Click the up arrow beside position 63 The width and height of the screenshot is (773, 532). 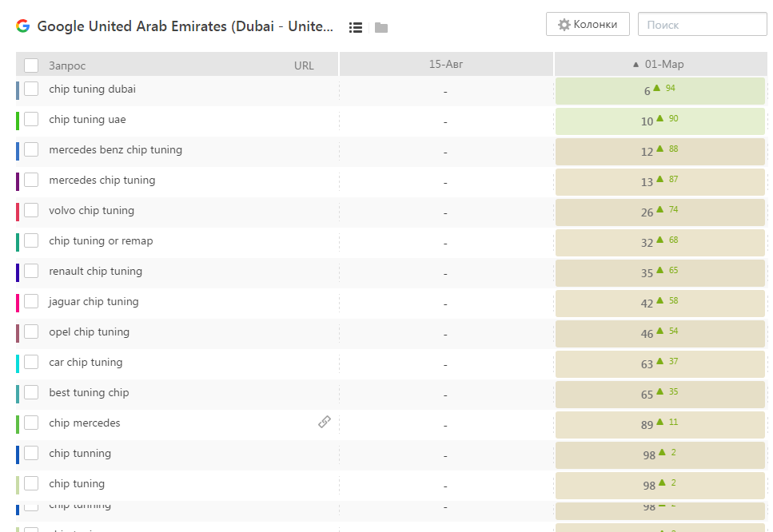[660, 361]
